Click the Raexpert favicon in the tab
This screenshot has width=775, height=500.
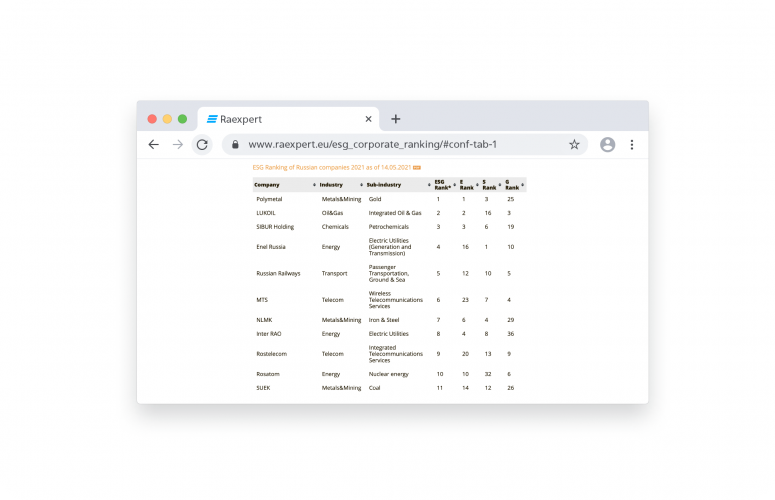click(212, 119)
